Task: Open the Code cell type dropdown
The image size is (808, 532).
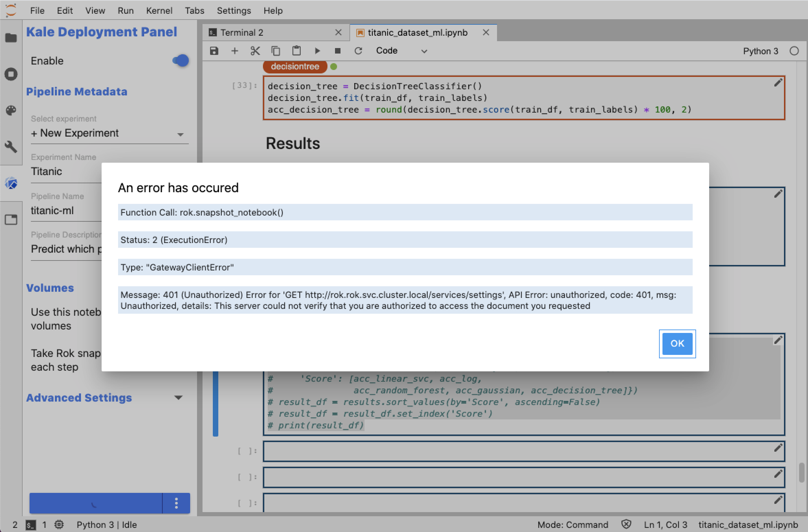Action: coord(401,51)
